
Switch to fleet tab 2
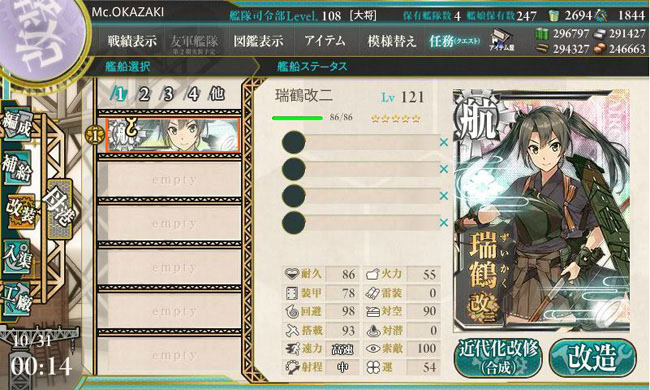click(144, 94)
